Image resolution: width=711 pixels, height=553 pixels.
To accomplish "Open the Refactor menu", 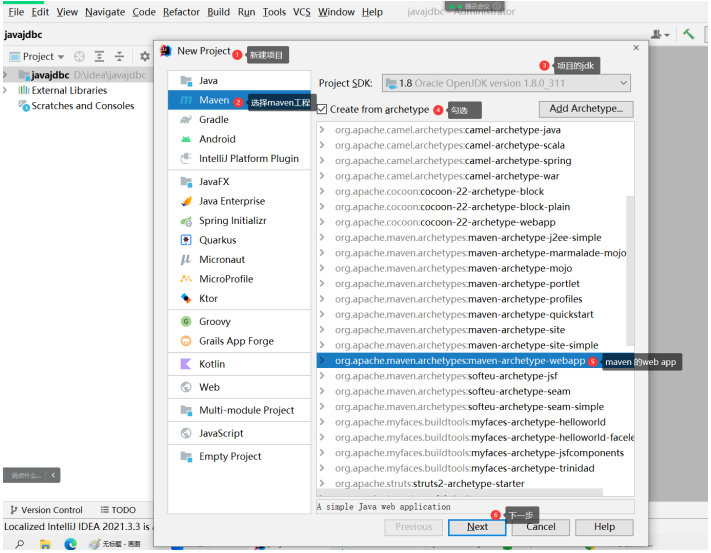I will [x=181, y=12].
